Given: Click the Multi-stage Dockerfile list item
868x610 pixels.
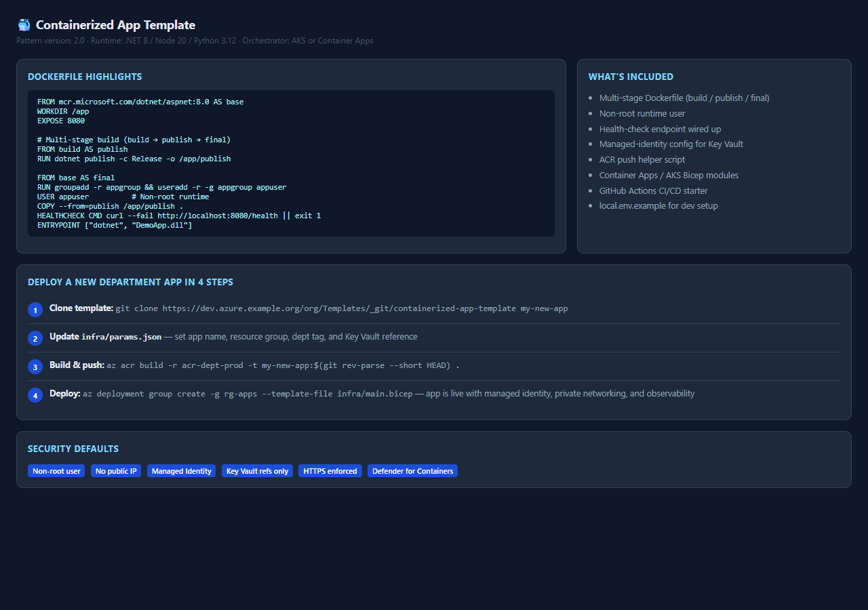Looking at the screenshot, I should click(x=684, y=98).
